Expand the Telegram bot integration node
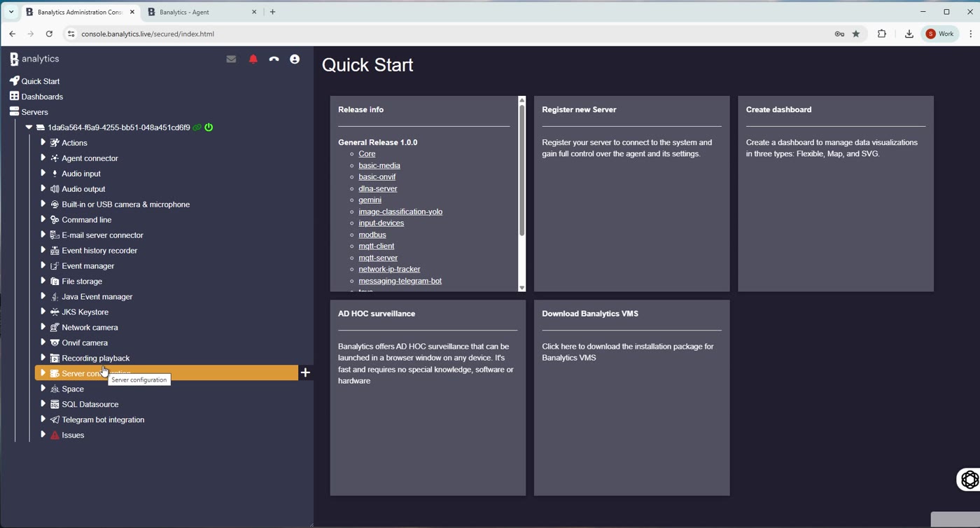The height and width of the screenshot is (528, 980). [x=43, y=419]
